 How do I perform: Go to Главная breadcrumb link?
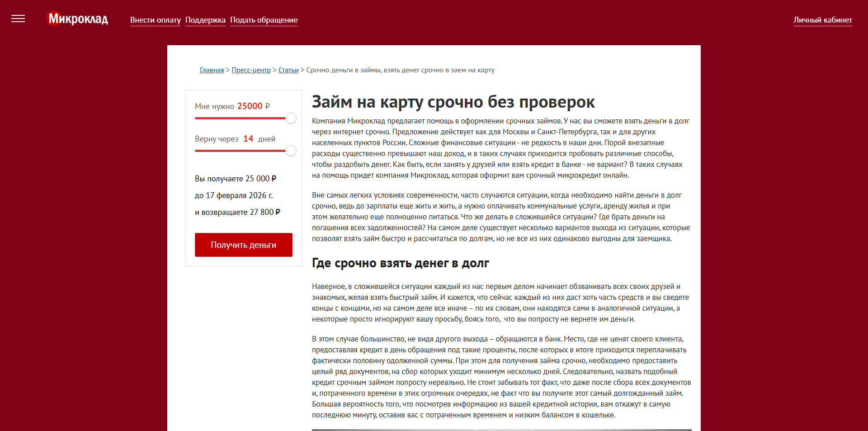click(x=212, y=70)
